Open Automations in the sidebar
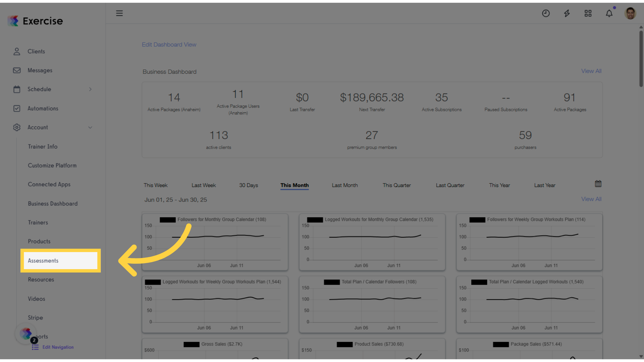Screen dimensions: 644x362 point(43,108)
